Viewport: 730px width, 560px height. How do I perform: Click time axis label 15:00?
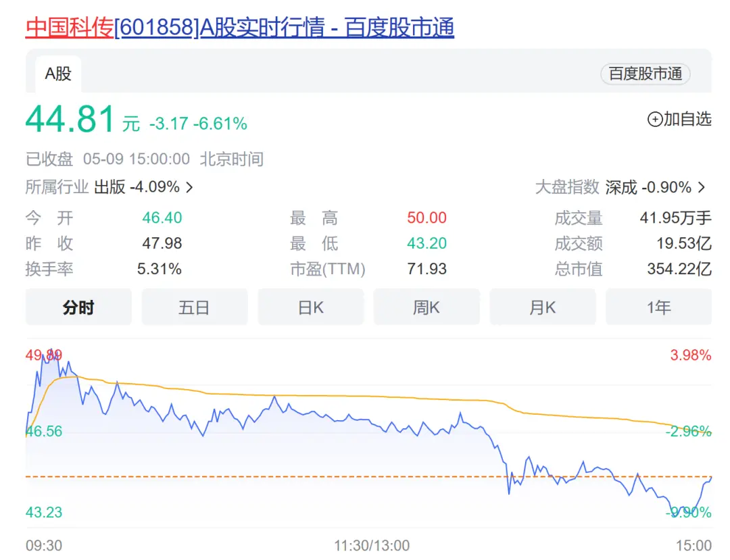tap(693, 545)
